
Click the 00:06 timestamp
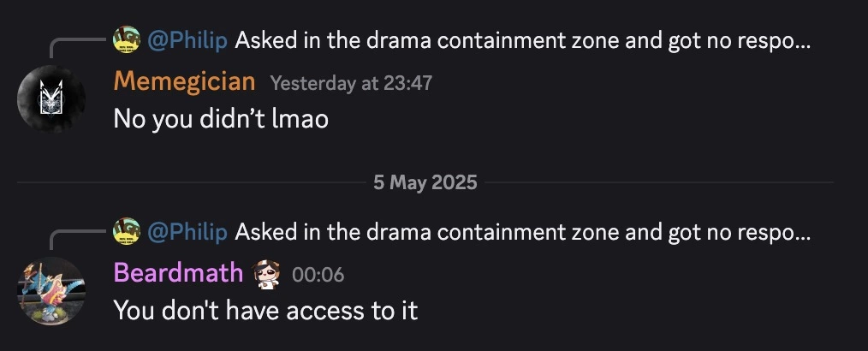[x=318, y=275]
